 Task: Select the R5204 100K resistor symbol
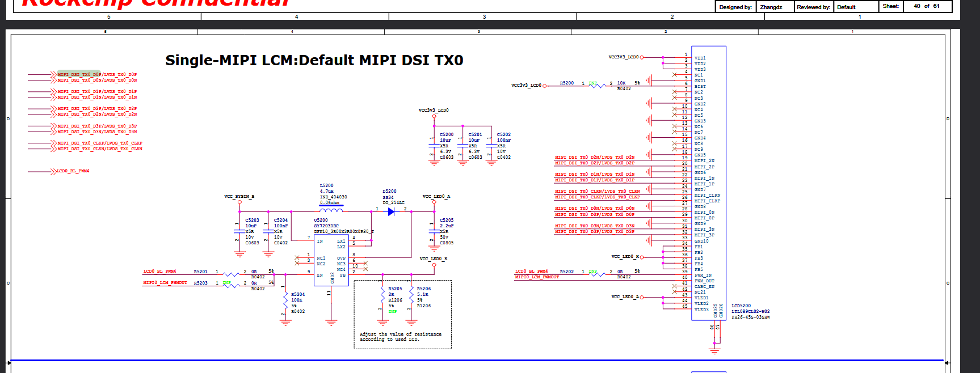click(285, 303)
